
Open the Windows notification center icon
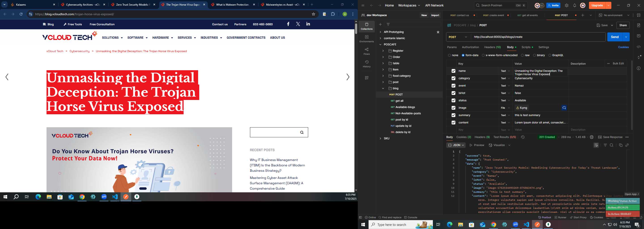point(637,225)
